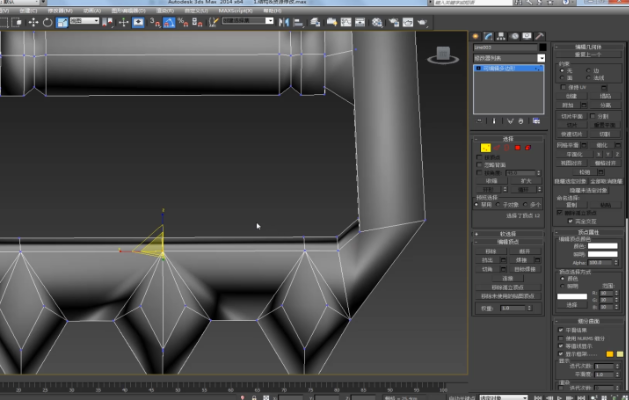
Task: Open the Utilities hammer tab
Action: [540, 37]
